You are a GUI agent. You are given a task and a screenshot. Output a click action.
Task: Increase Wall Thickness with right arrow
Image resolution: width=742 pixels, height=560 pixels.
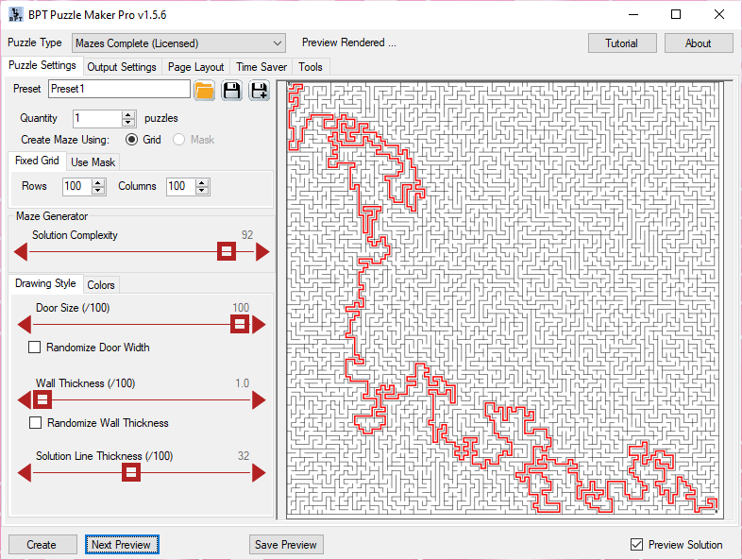tap(259, 400)
